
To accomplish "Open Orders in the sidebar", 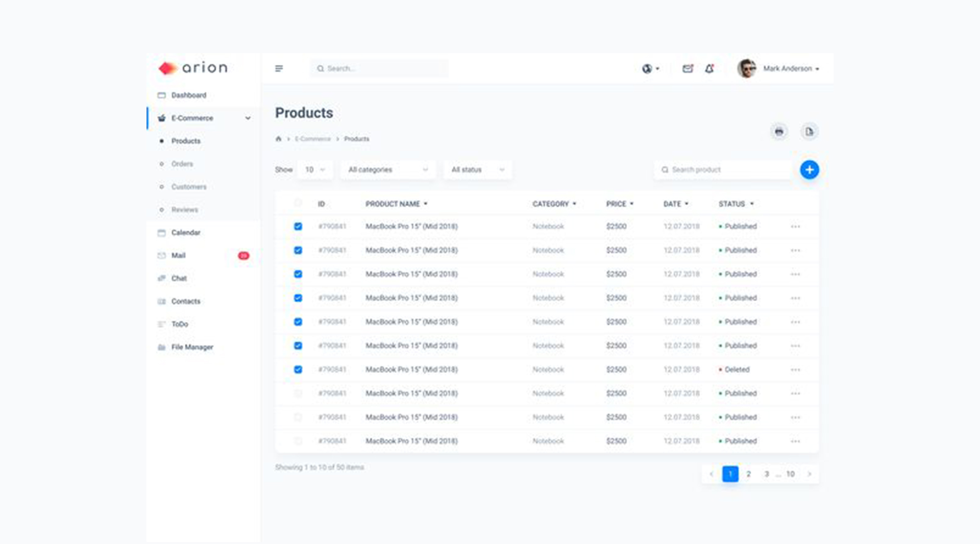I will pos(182,164).
